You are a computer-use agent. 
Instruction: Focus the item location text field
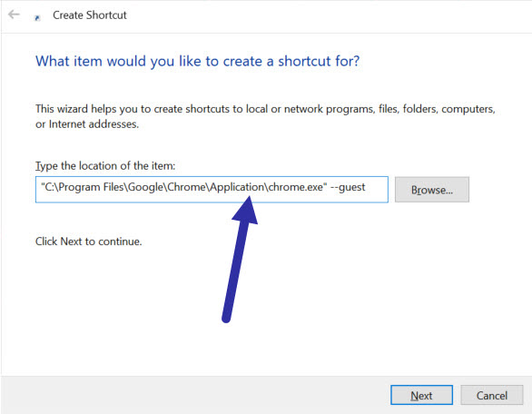pos(212,190)
